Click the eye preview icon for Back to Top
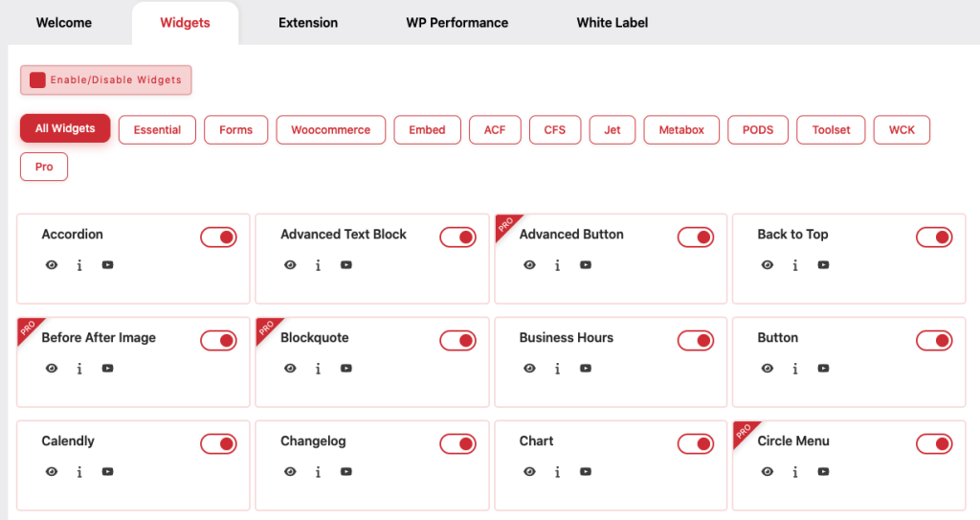Viewport: 980px width, 520px height. (767, 265)
